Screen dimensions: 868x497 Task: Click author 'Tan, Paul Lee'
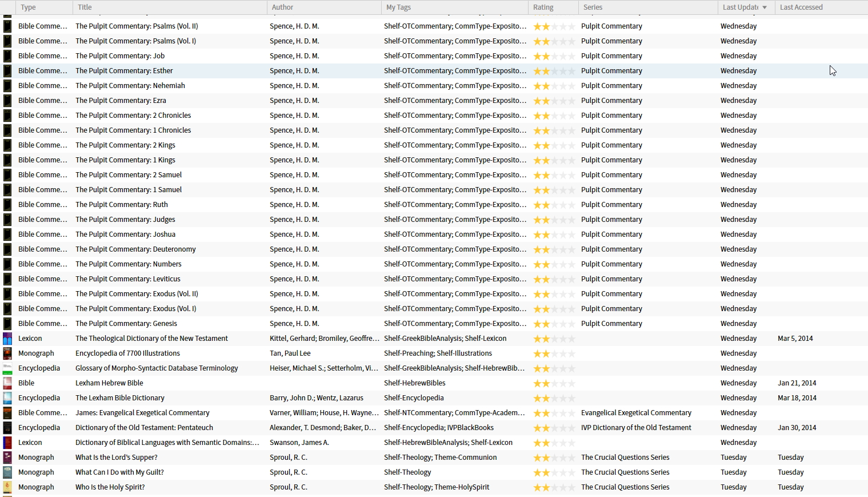[x=290, y=353]
